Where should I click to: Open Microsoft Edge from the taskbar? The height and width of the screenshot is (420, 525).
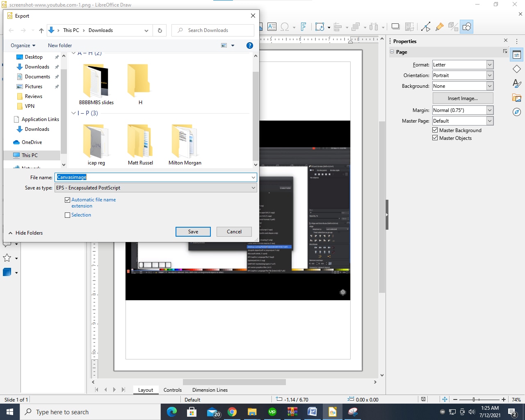172,412
